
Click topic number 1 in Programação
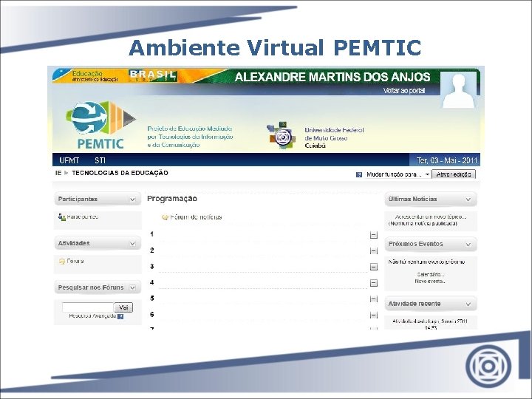coord(151,234)
